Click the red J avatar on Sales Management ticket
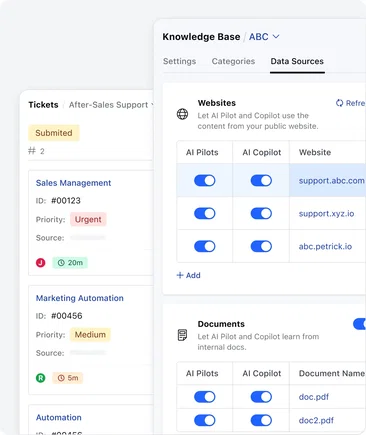 coord(41,263)
